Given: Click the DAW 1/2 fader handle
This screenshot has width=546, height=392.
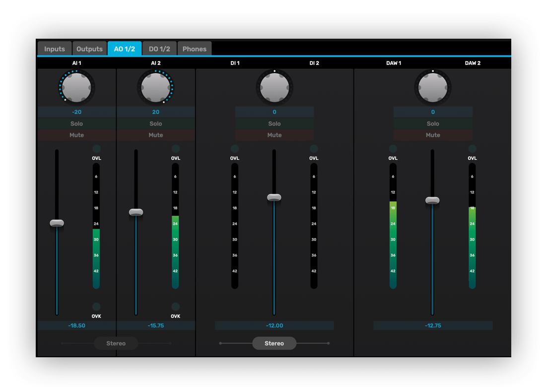Looking at the screenshot, I should [x=432, y=200].
